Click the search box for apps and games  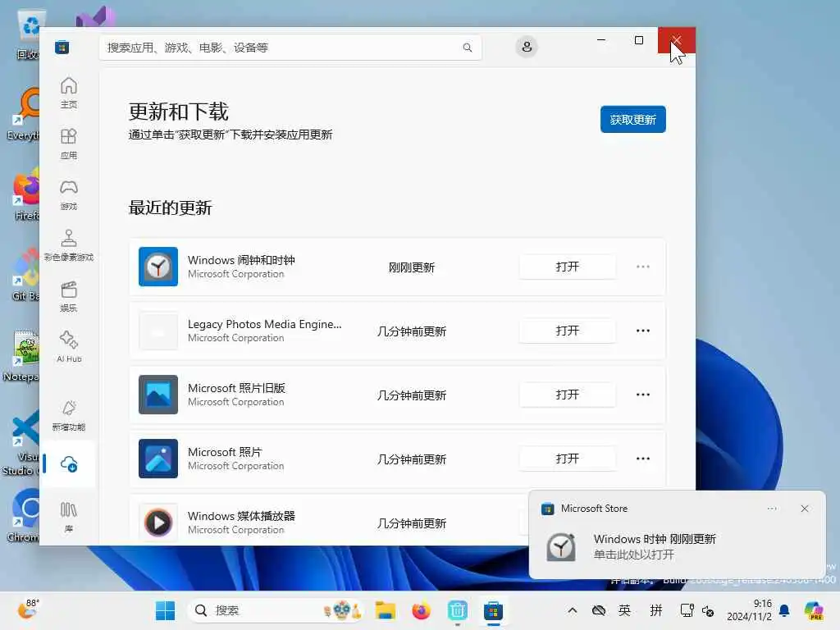(x=290, y=48)
